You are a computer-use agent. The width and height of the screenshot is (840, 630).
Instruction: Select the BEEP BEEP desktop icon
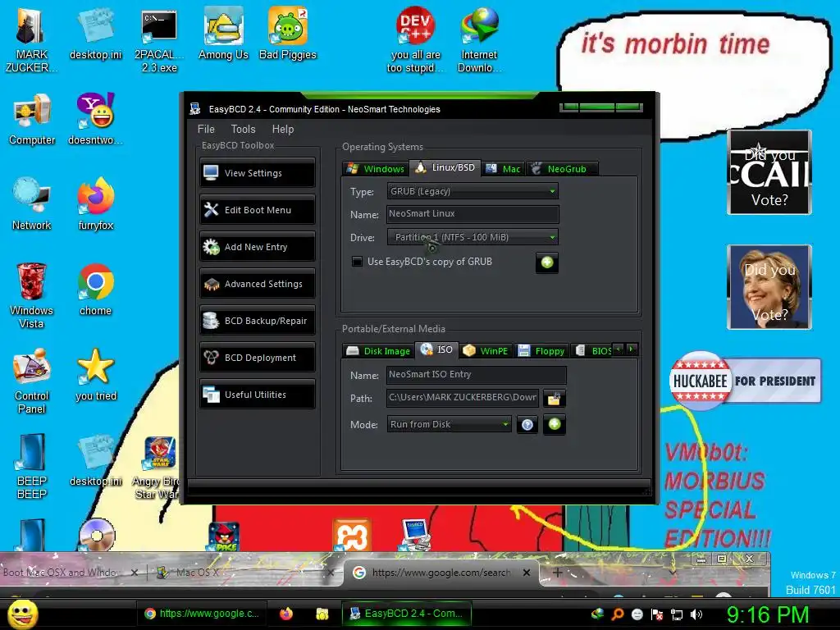(x=32, y=467)
